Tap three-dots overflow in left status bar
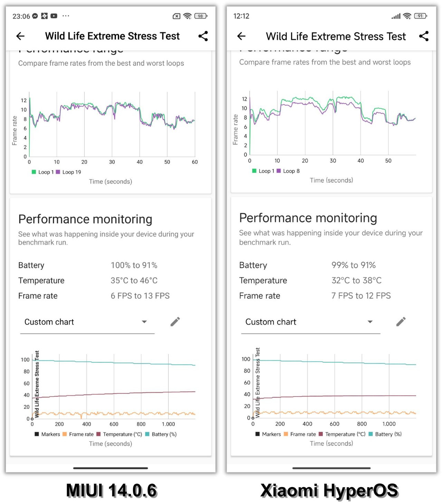This screenshot has height=504, width=442. [66, 16]
